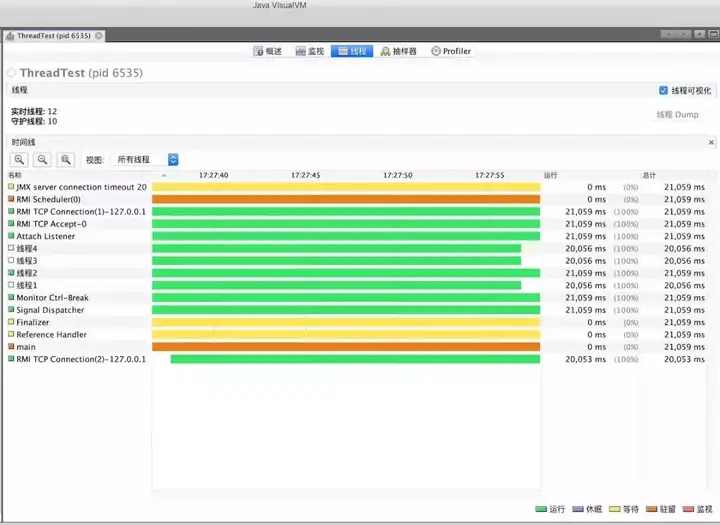Click the yellow 等待 legend swatch
Screen dimensions: 720x525
click(x=615, y=509)
